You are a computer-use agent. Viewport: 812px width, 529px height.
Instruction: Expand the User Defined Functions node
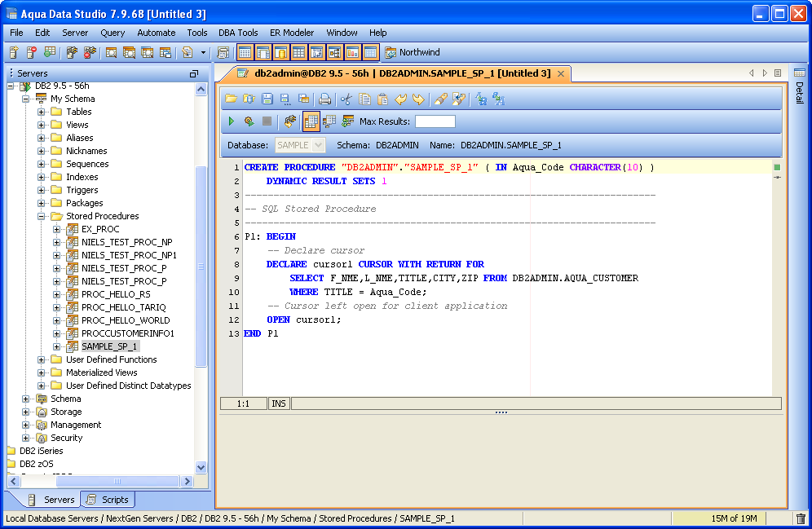[x=42, y=359]
